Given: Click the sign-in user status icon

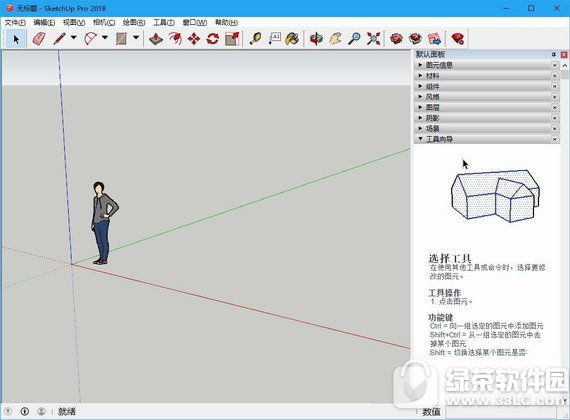Looking at the screenshot, I should coord(41,411).
